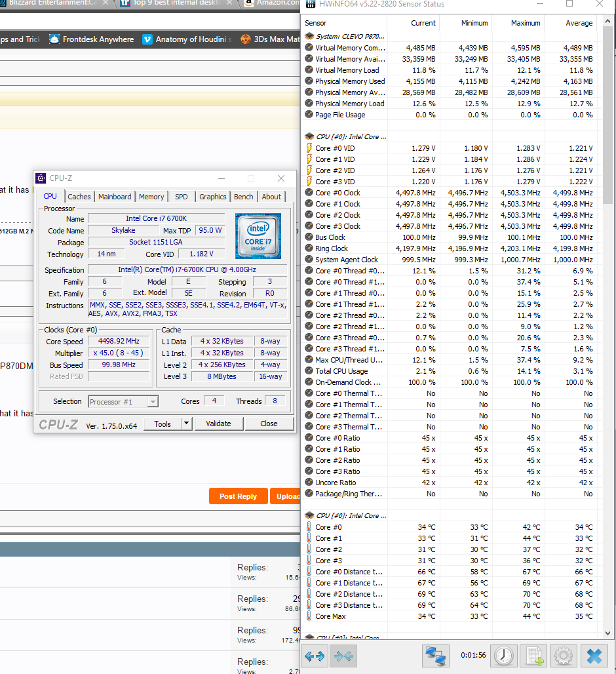The image size is (616, 674).
Task: Click the collapse columns arrows icon in HWiNFO
Action: coord(343,656)
